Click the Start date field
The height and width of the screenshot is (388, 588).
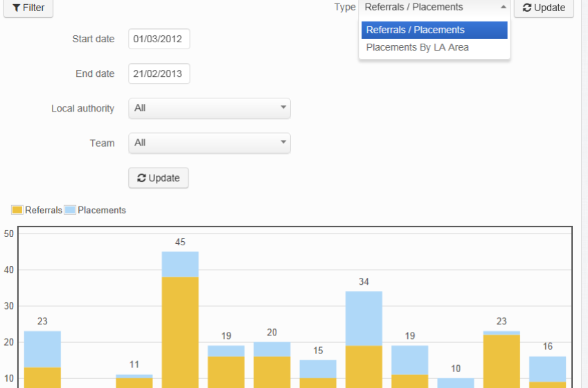pyautogui.click(x=159, y=39)
